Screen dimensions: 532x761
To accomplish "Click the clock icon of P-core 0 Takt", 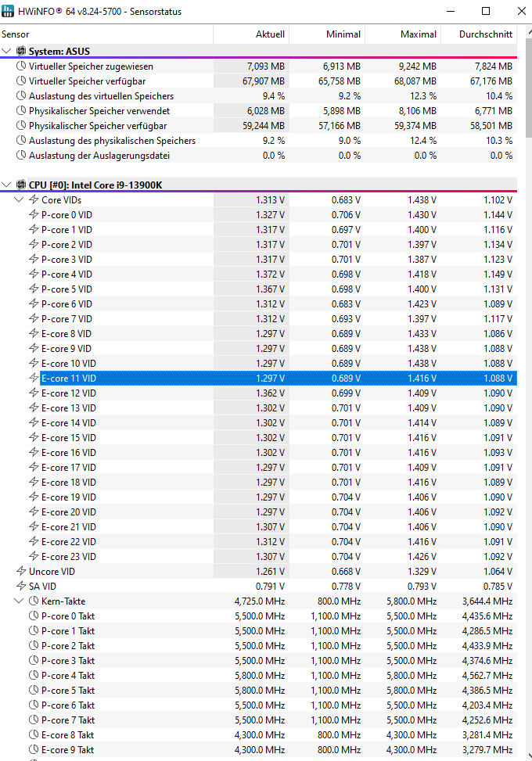I will 34,616.
